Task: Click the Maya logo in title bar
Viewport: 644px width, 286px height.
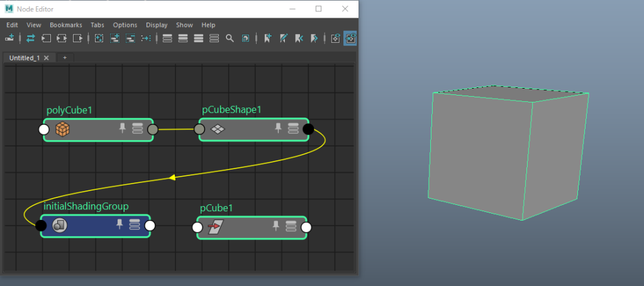Action: (x=9, y=9)
